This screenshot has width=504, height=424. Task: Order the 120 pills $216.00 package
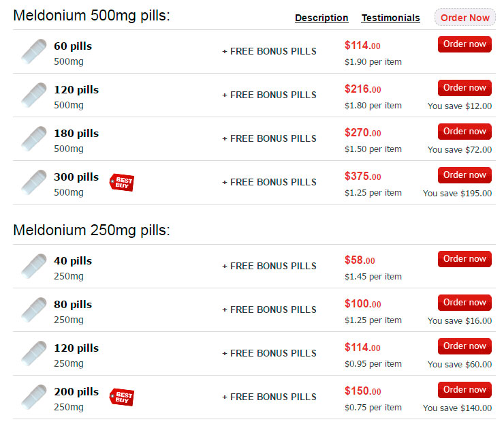[x=464, y=88]
